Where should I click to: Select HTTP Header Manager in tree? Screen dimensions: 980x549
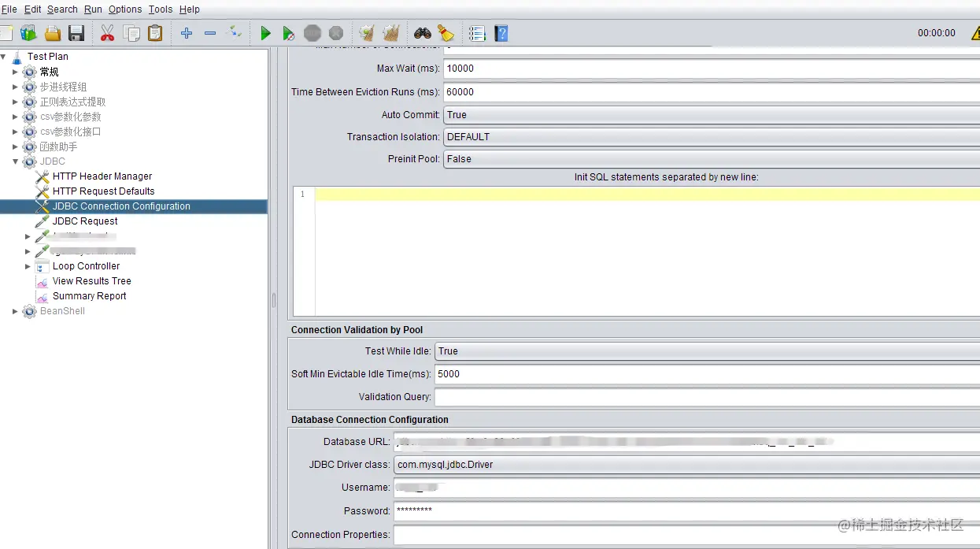102,176
